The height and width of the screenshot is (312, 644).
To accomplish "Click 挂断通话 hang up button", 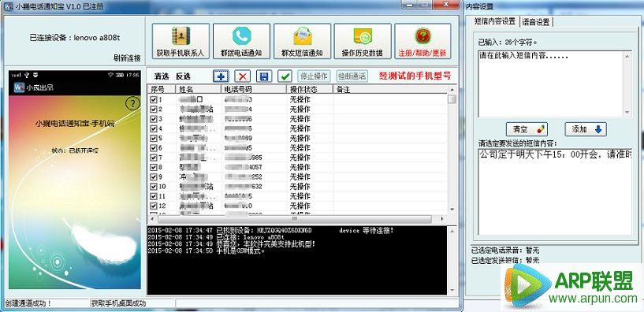I will [x=352, y=76].
